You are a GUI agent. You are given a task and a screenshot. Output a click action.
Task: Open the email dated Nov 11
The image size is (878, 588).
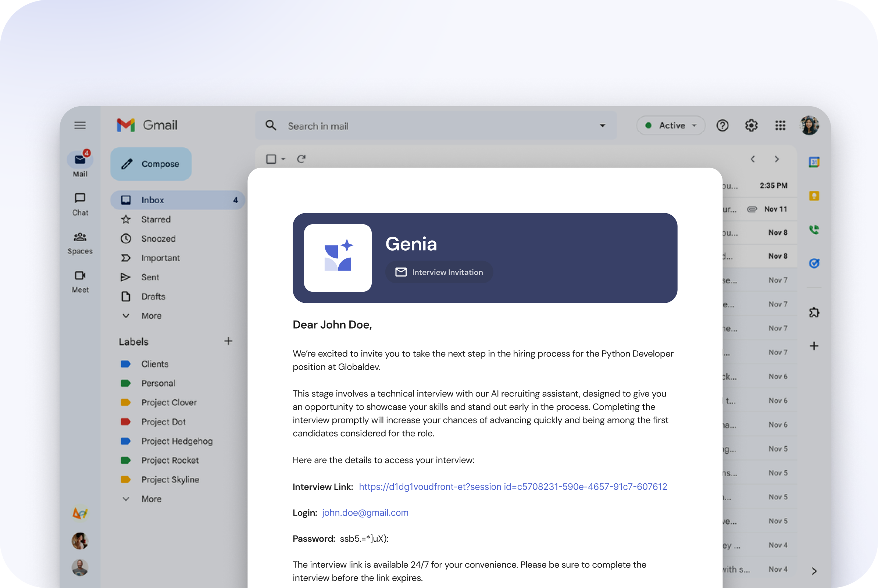(x=760, y=209)
